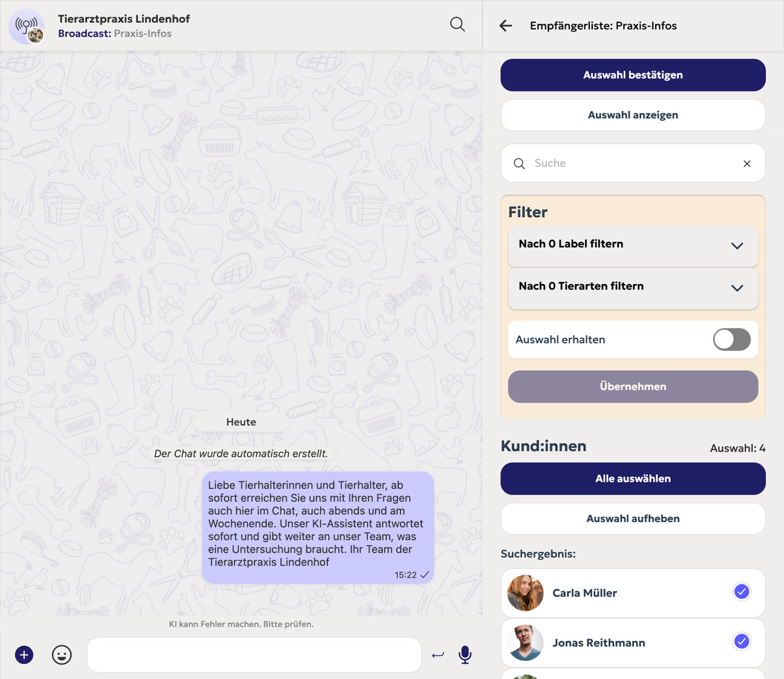
Task: Click the Tierarztpraxis Lindenhof chat title
Action: (x=124, y=19)
